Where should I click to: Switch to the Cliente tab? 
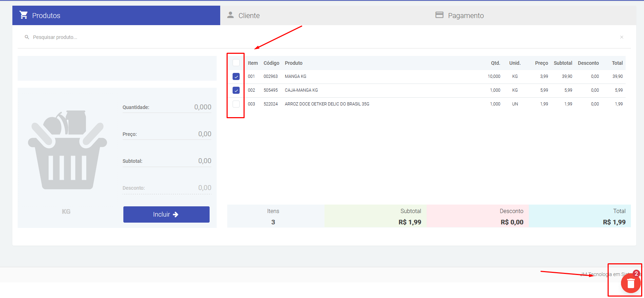pos(249,16)
